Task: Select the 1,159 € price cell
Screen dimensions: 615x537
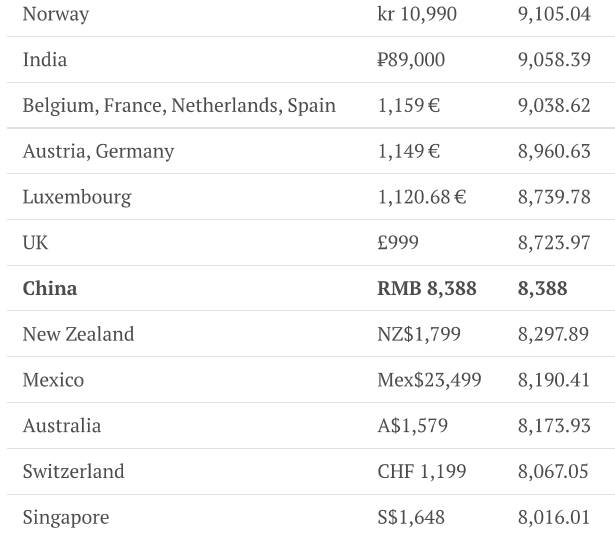Action: pyautogui.click(x=409, y=106)
